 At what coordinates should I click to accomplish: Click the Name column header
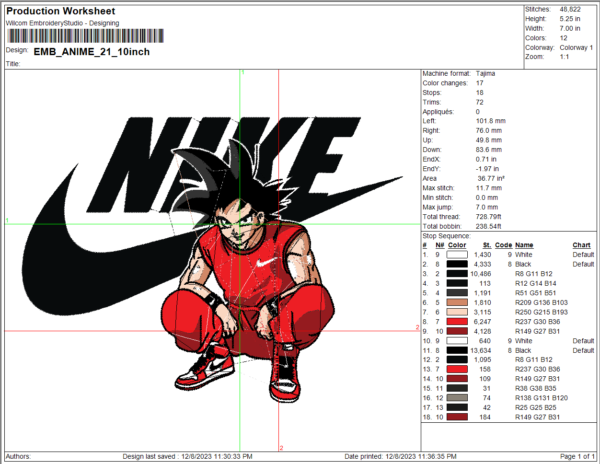pos(524,245)
